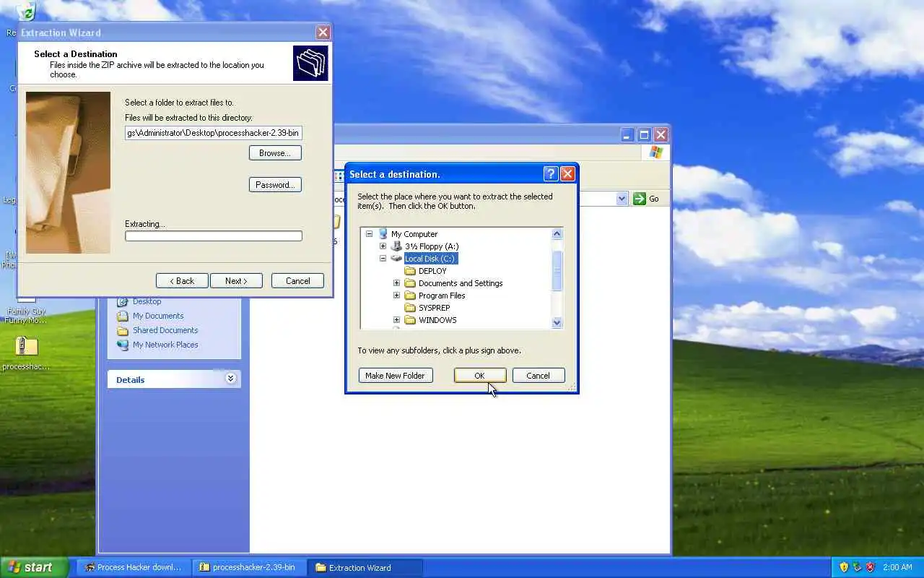Viewport: 924px width, 578px height.
Task: Click OK in Select a destination dialog
Action: pyautogui.click(x=479, y=376)
